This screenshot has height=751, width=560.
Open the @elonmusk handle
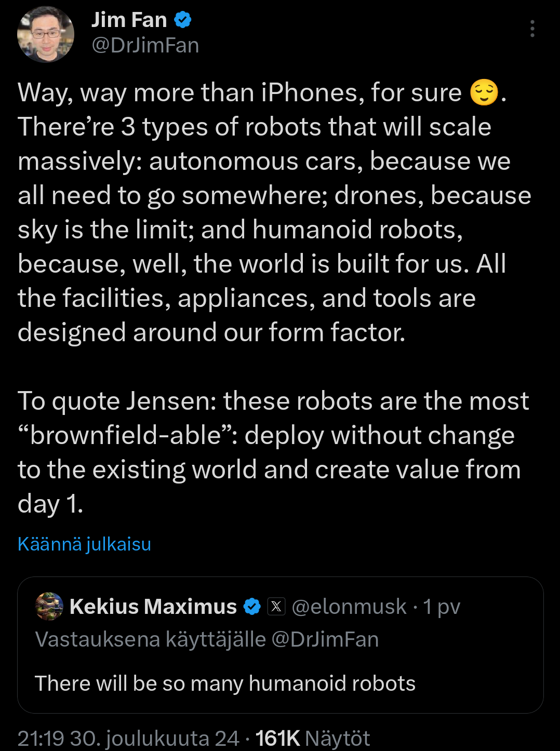349,607
